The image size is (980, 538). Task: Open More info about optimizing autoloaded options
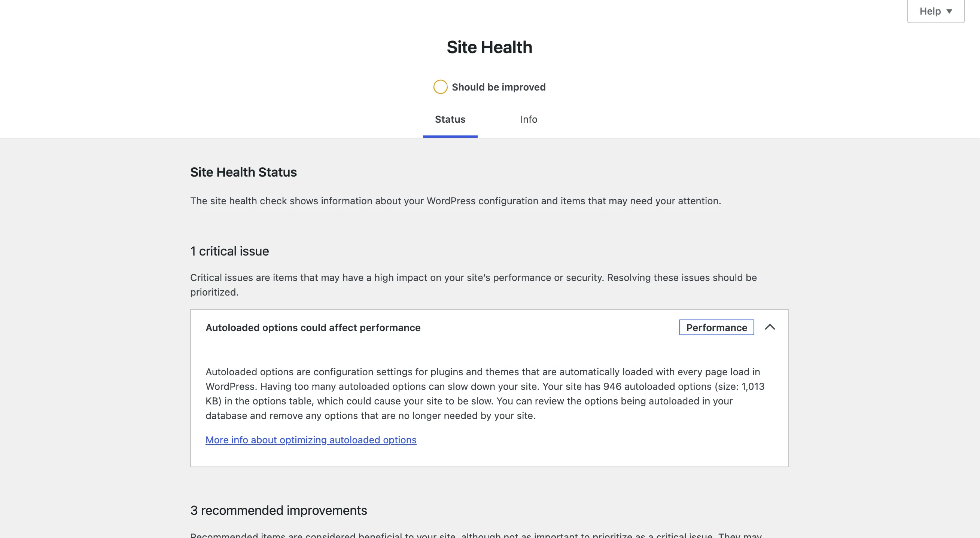click(x=311, y=440)
